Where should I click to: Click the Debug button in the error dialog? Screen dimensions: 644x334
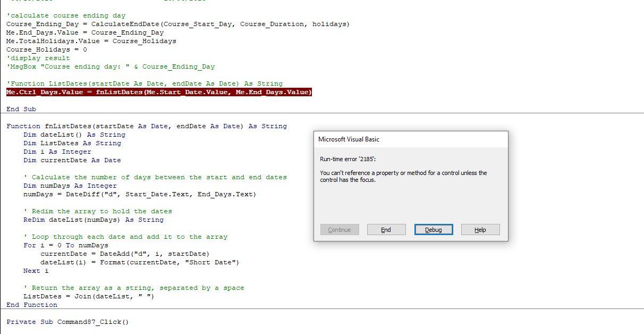433,229
